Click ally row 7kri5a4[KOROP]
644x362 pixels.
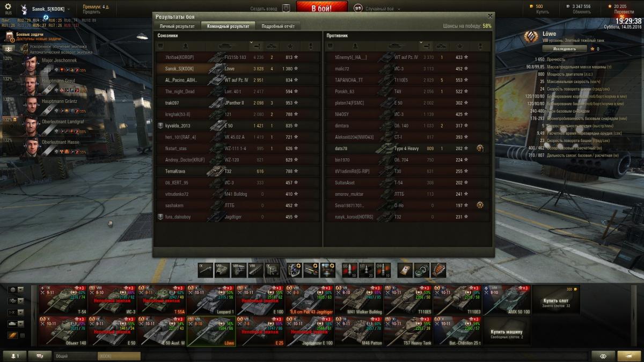(x=238, y=57)
